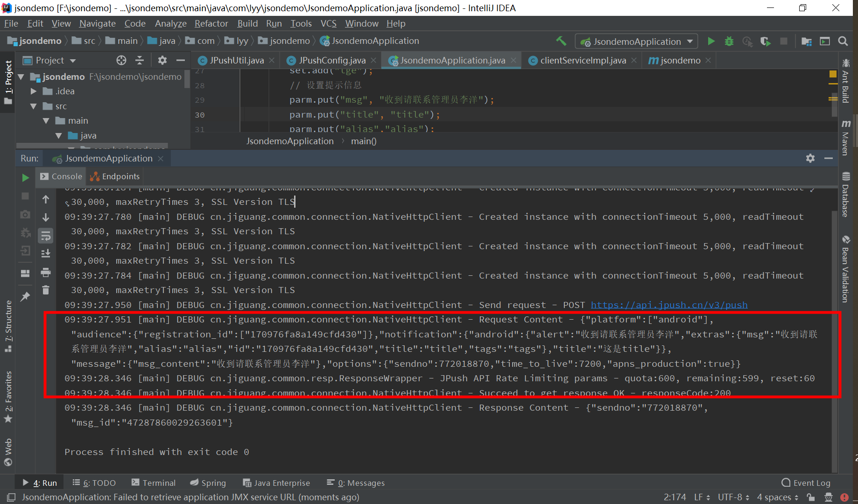858x504 pixels.
Task: Click the red error notification icon
Action: [x=844, y=497]
